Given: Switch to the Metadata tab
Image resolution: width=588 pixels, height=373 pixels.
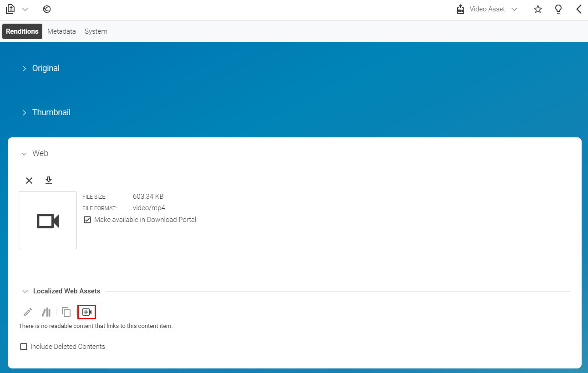Looking at the screenshot, I should [x=61, y=31].
